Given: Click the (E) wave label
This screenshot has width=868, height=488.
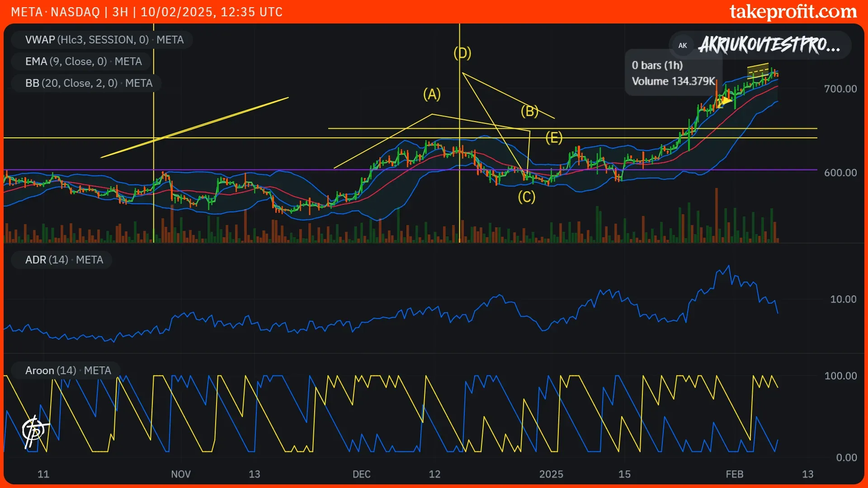Looking at the screenshot, I should (554, 137).
